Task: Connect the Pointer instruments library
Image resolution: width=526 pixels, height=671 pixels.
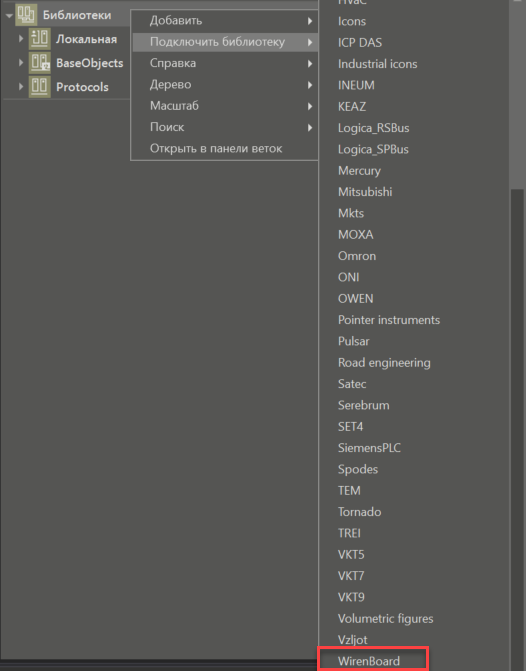Action: tap(389, 320)
